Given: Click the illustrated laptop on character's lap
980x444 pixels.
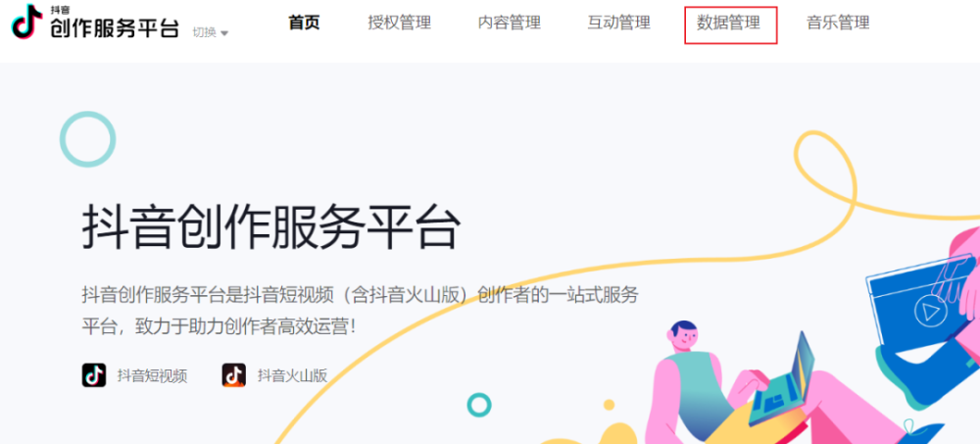Looking at the screenshot, I should coord(782,381).
